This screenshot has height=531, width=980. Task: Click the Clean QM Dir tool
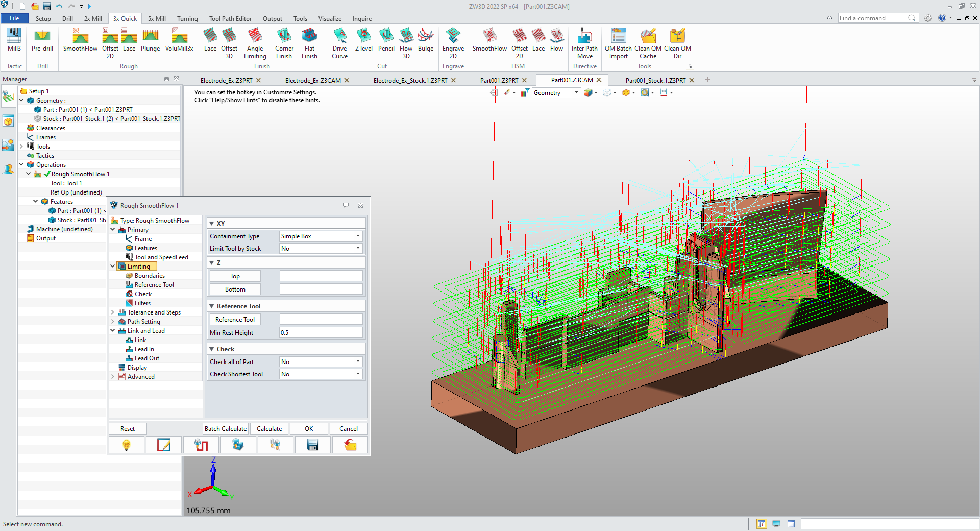click(678, 43)
